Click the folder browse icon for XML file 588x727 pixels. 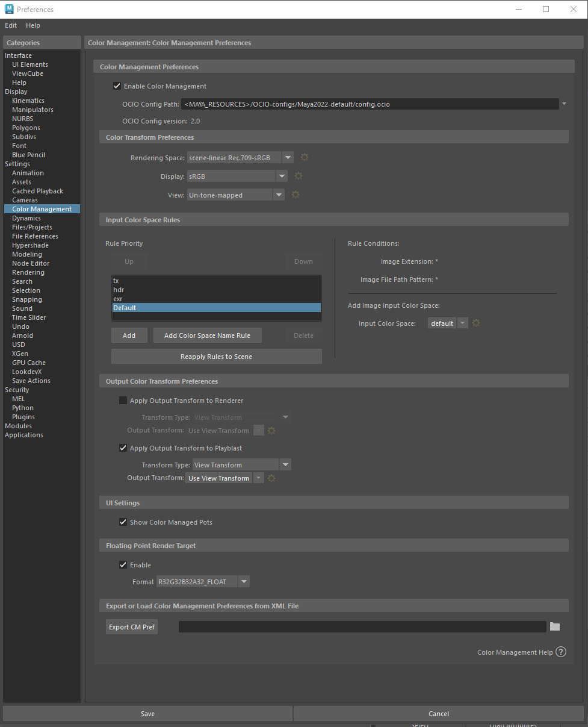click(x=554, y=626)
